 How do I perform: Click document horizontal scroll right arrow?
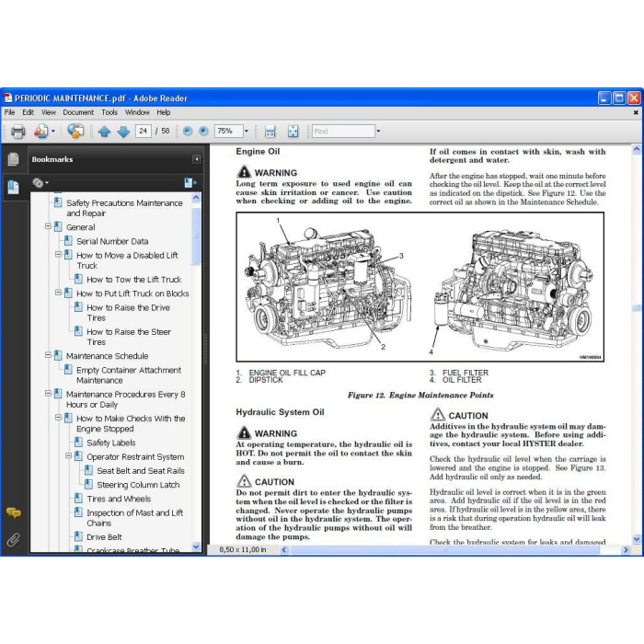coord(626,549)
